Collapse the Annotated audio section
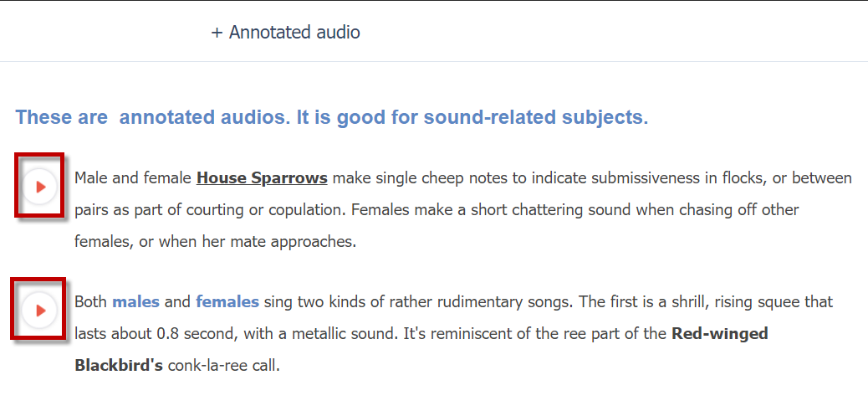868x411 pixels. click(x=286, y=32)
